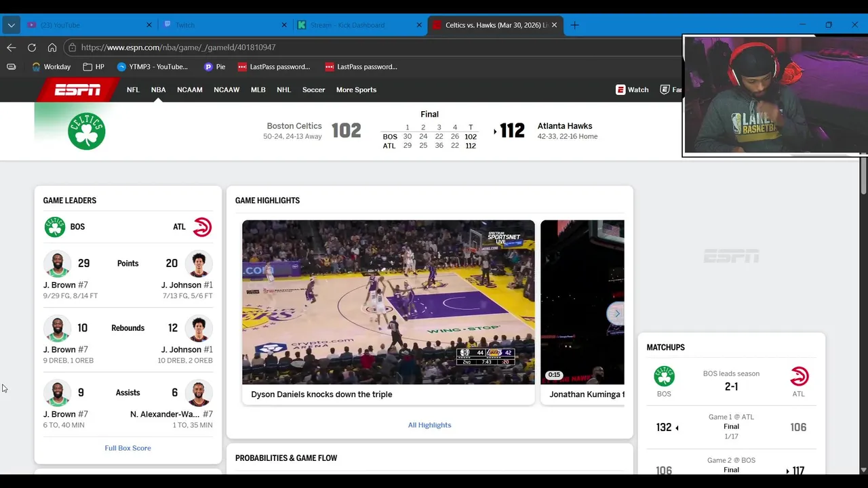The image size is (868, 488).
Task: Expand the More Sports menu
Action: (356, 89)
